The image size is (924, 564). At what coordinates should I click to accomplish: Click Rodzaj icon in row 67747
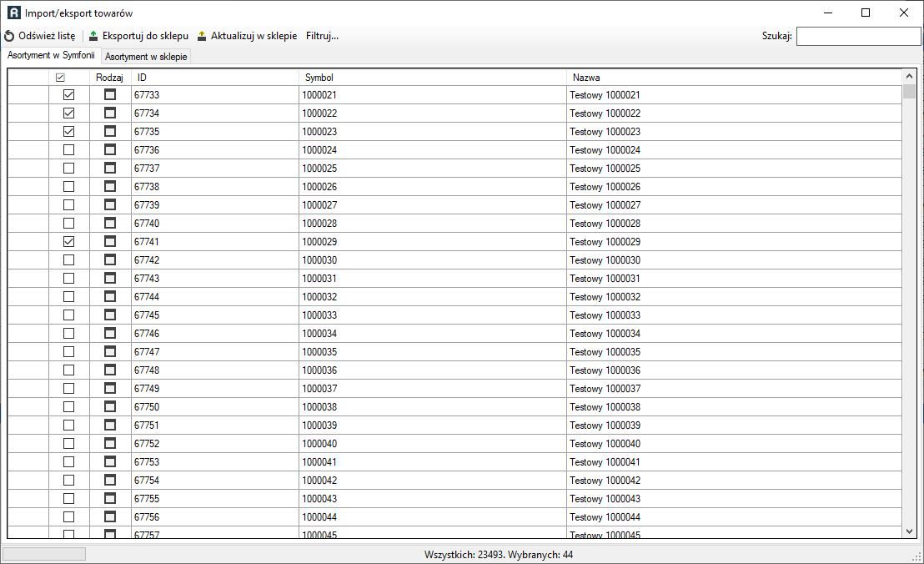click(110, 351)
